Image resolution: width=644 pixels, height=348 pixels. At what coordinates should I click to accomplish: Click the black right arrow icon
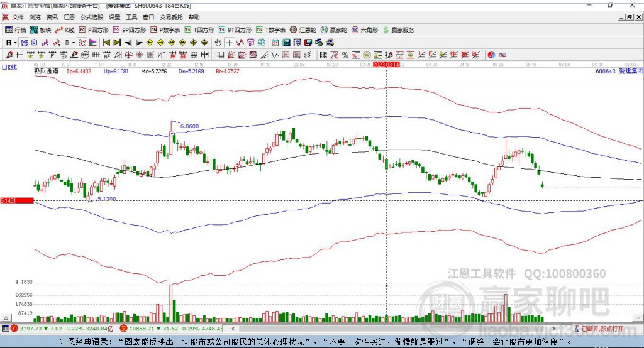pos(139,43)
